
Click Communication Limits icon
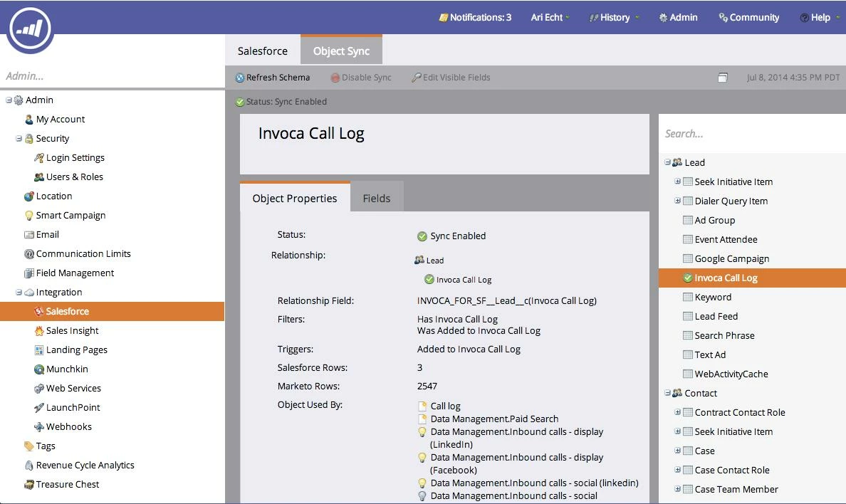click(x=29, y=253)
